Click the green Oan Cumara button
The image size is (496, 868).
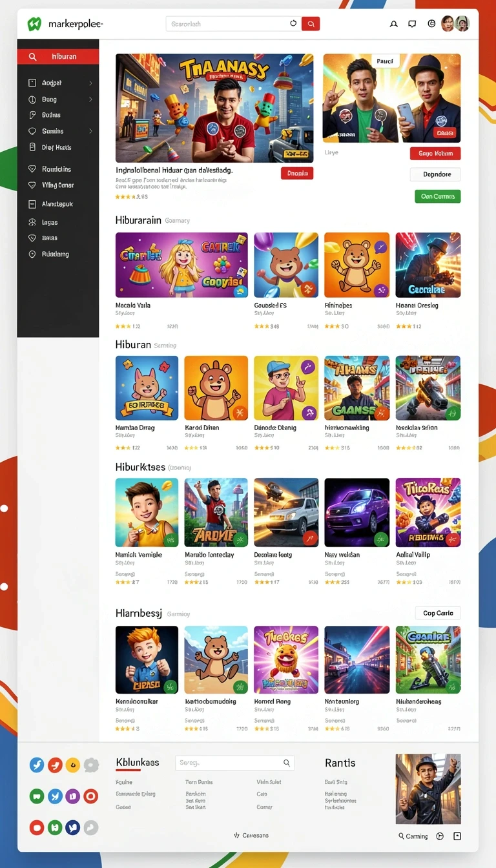(437, 196)
